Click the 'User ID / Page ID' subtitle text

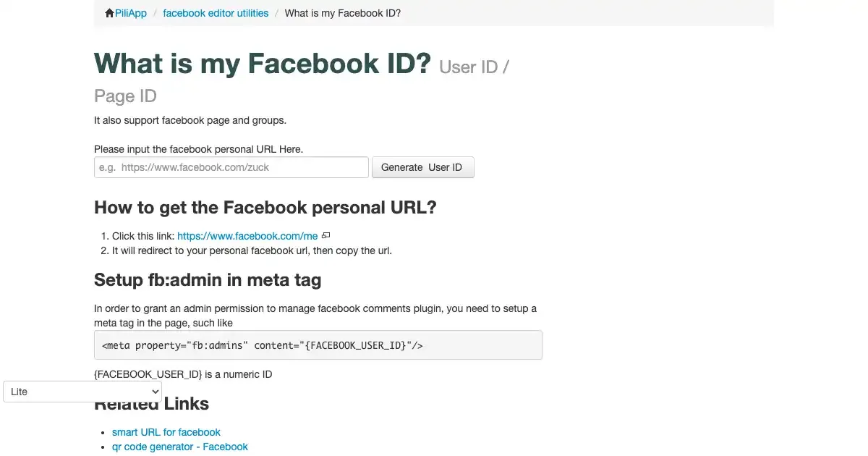(x=474, y=67)
